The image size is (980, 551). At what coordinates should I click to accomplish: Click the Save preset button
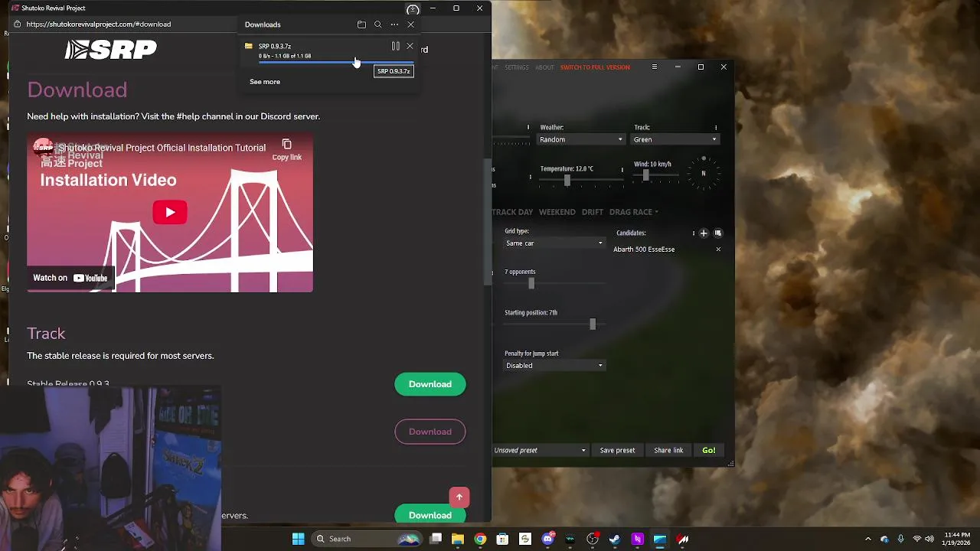pos(617,451)
